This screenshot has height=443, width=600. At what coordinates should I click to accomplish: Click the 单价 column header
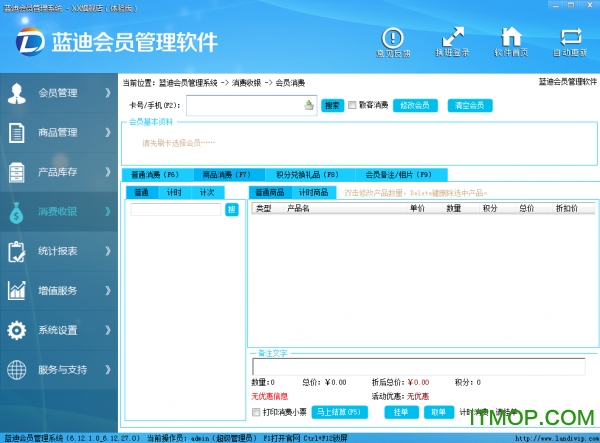[424, 208]
